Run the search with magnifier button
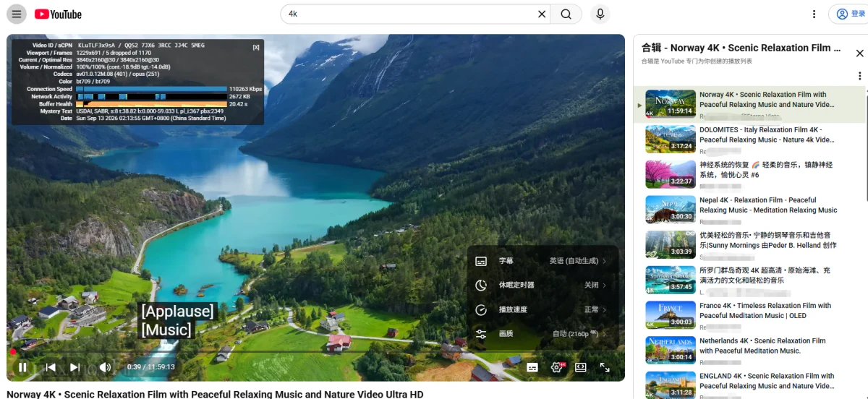This screenshot has height=399, width=868. point(566,14)
